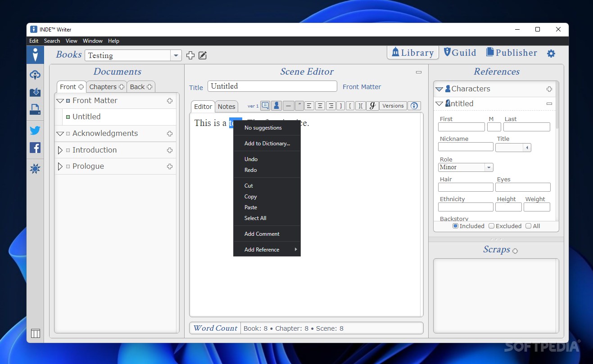Screen dimensions: 593x364
Task: Open the Window menu
Action: click(93, 41)
